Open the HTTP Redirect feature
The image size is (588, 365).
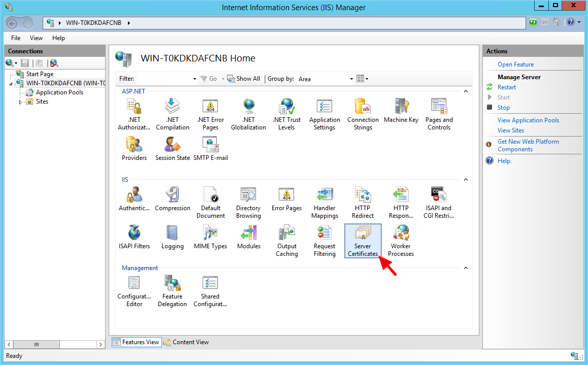[363, 203]
